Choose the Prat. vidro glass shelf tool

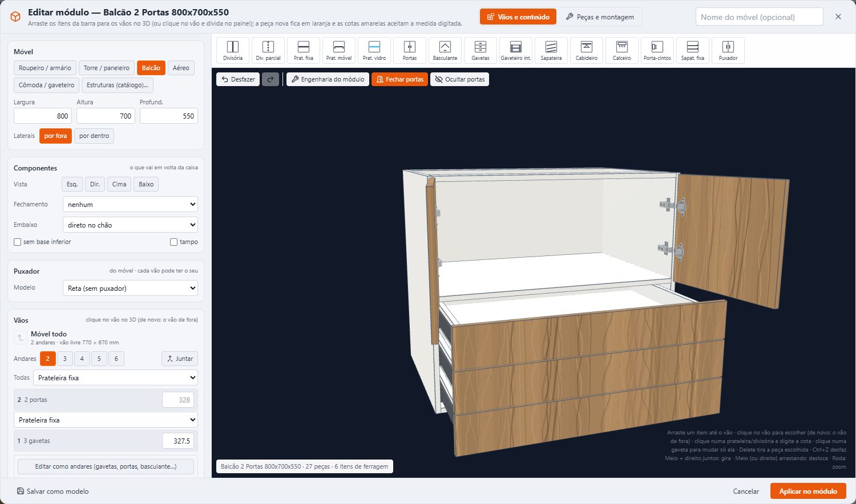(374, 51)
